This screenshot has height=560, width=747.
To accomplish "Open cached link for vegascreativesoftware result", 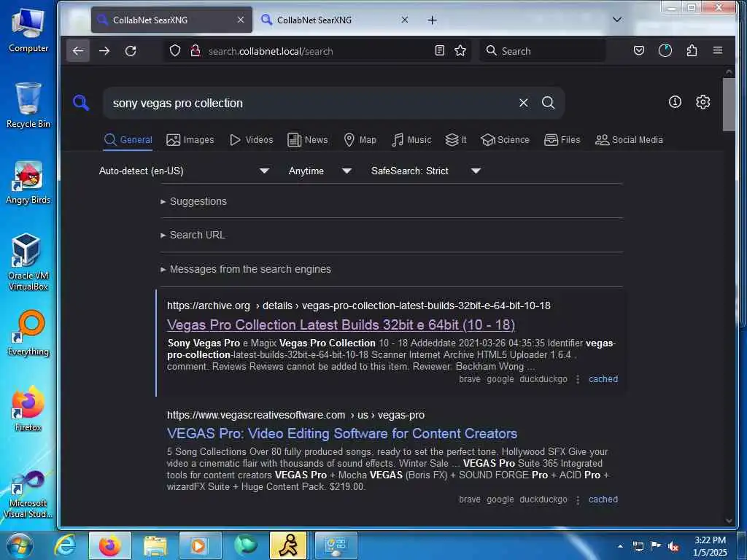I will tap(603, 499).
